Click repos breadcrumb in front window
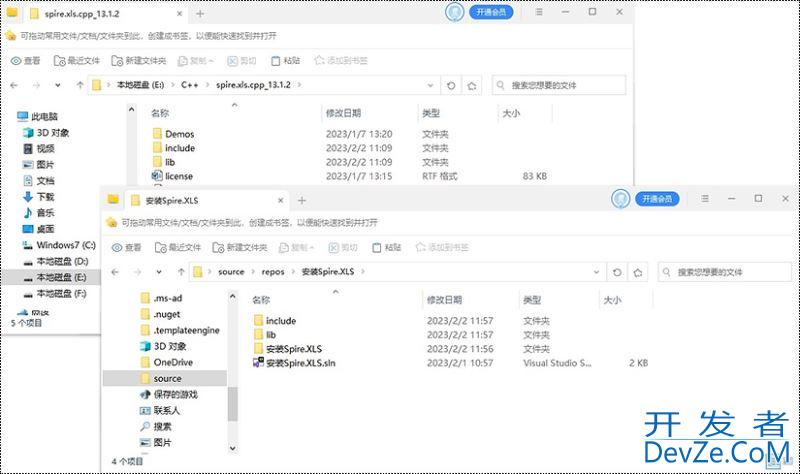 (272, 272)
